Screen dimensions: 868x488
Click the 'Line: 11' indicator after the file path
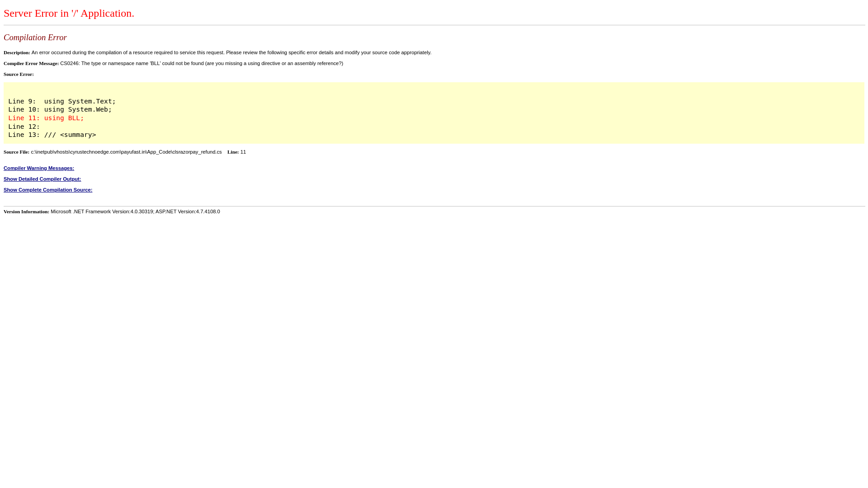[236, 152]
